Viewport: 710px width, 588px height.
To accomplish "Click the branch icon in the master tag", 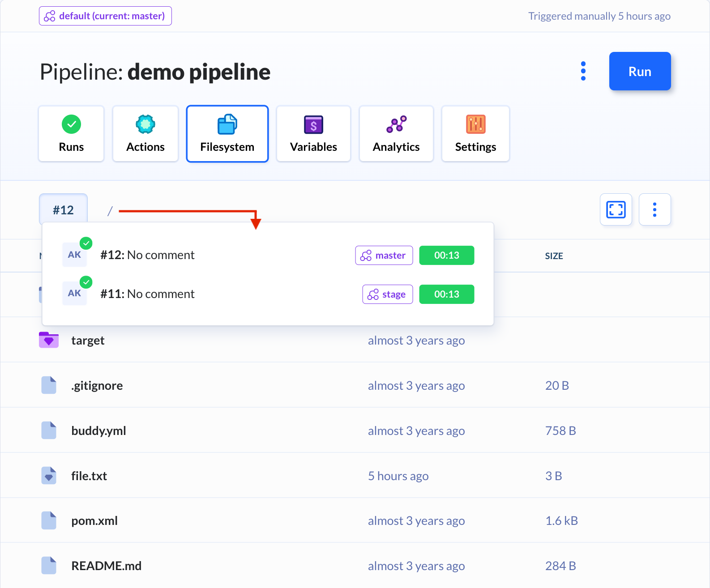I will click(x=366, y=256).
